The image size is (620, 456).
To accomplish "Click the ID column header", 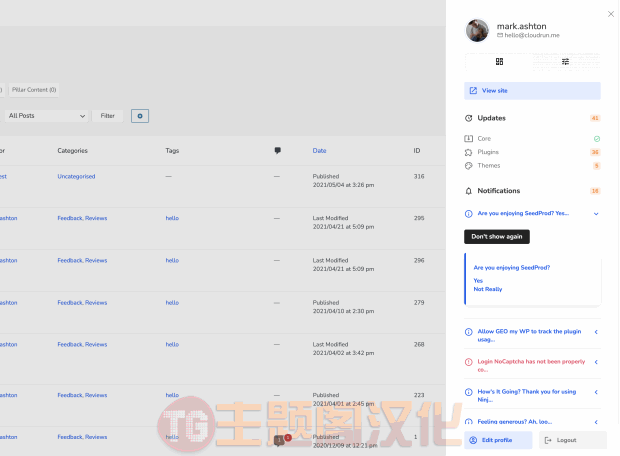I will tap(417, 151).
